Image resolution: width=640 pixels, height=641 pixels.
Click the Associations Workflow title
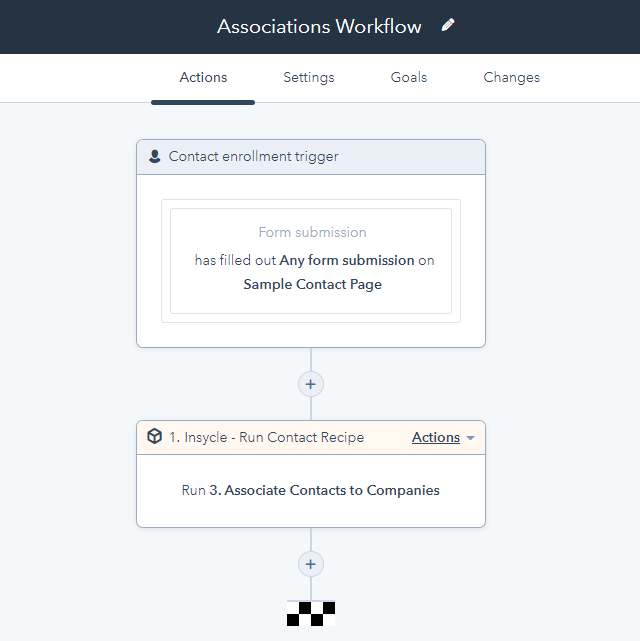319,27
